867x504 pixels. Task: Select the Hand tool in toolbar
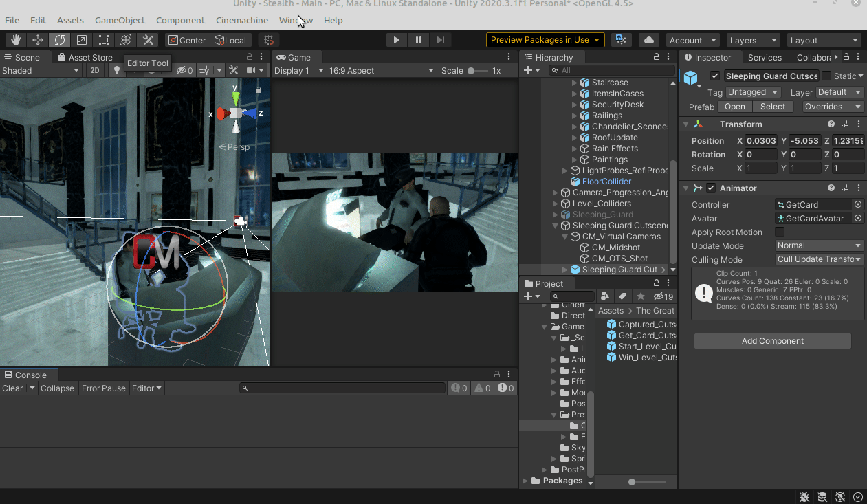click(x=16, y=40)
